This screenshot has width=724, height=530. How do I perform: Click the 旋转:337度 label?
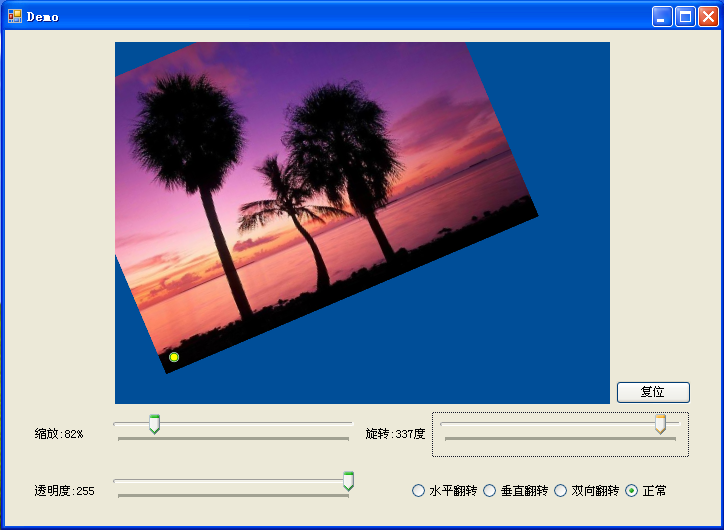point(395,434)
